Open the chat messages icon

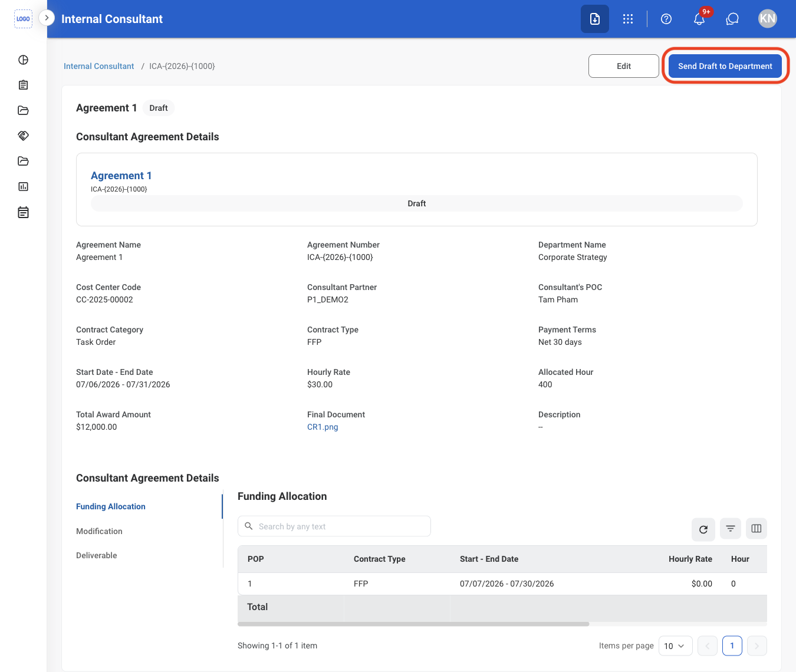click(x=732, y=19)
